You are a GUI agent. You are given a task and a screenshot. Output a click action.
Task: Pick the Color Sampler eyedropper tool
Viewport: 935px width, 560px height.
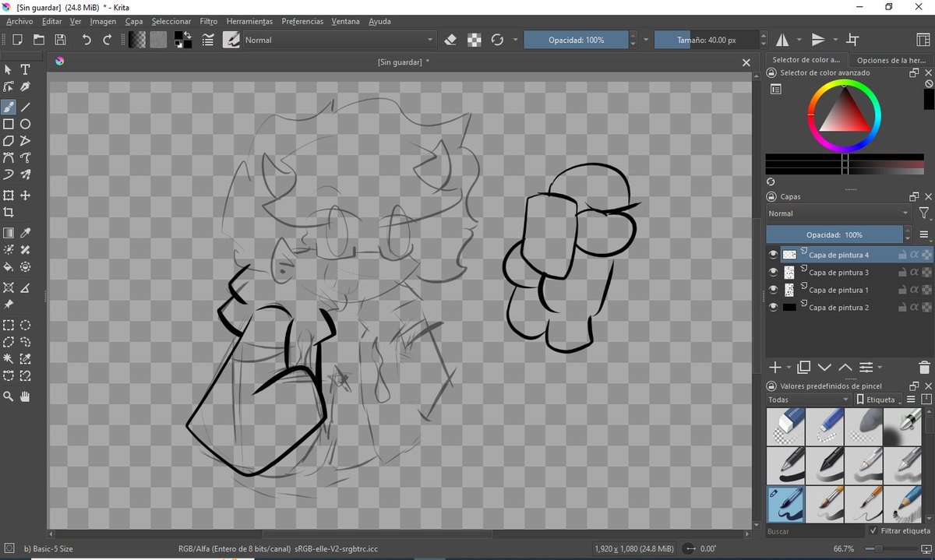tap(25, 233)
